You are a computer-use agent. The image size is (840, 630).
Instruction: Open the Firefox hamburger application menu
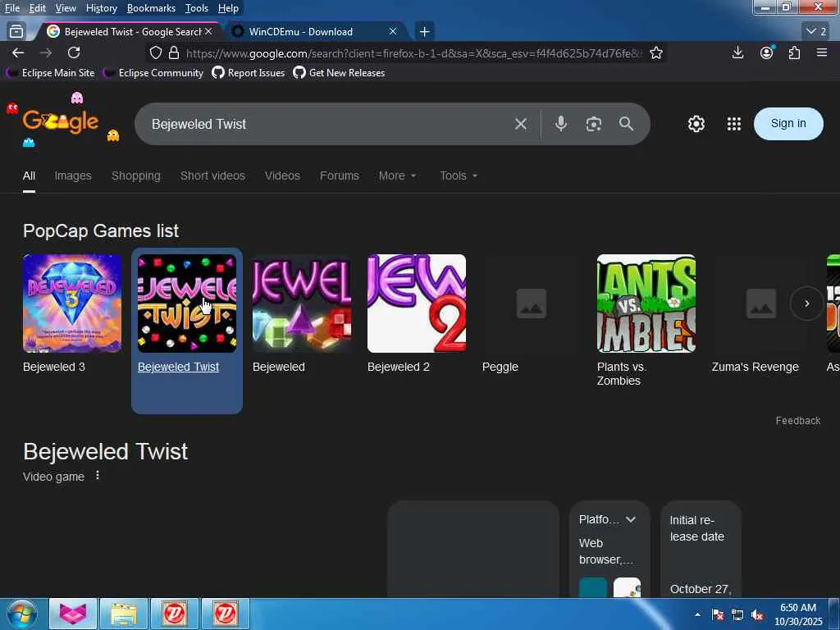[822, 52]
